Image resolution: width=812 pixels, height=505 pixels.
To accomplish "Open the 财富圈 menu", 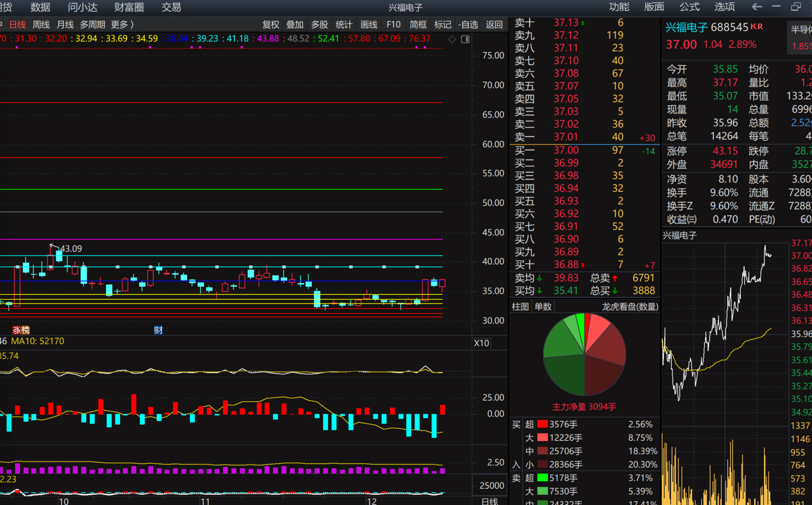I will point(129,7).
